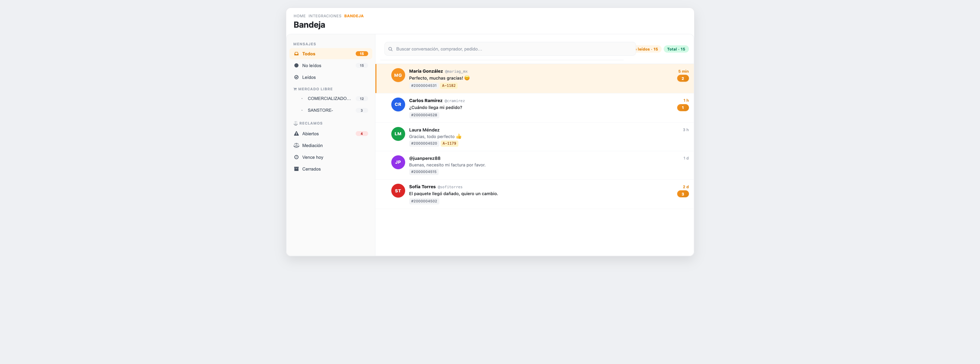
Task: Open Mediación claims
Action: coord(330,145)
